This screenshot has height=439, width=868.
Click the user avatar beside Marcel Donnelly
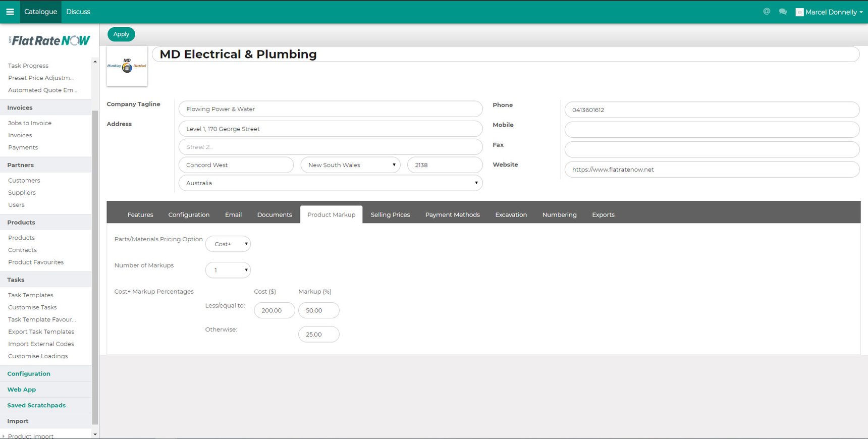[x=799, y=12]
